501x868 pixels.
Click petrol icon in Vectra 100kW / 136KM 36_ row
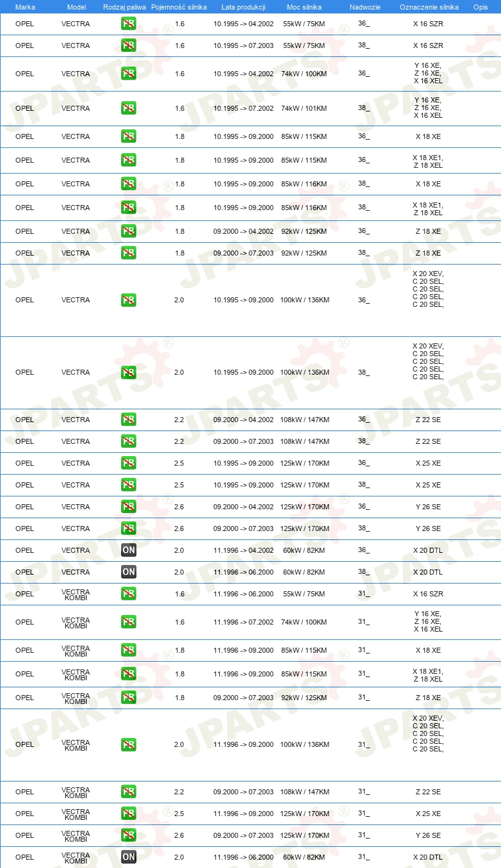(129, 300)
